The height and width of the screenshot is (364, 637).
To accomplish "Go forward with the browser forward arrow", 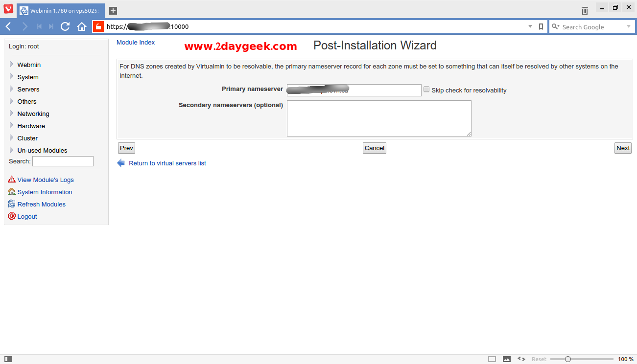I will click(24, 26).
